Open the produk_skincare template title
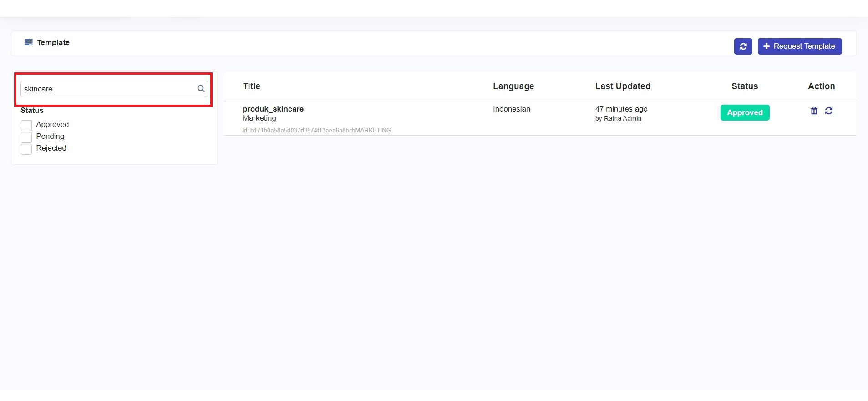This screenshot has height=401, width=868. (273, 109)
